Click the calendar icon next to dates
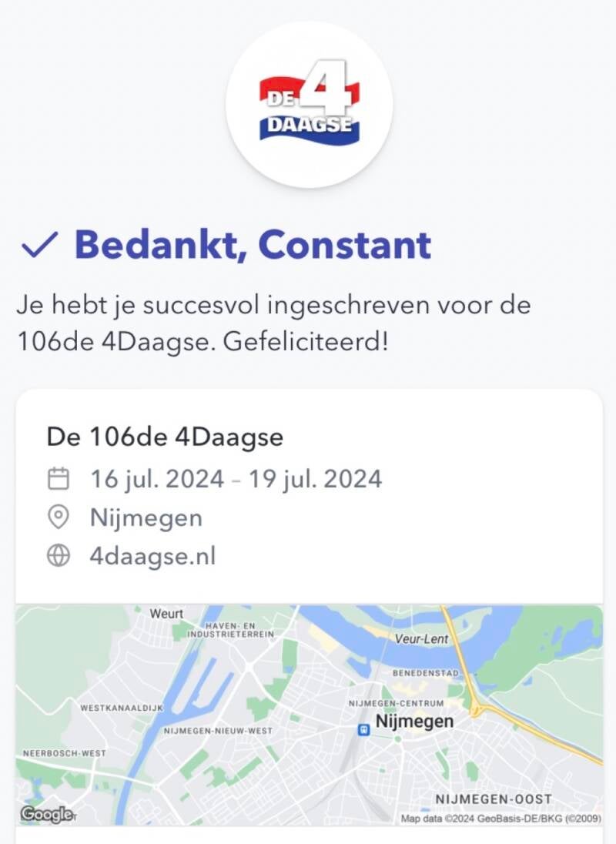Viewport: 616px width, 844px height. (x=59, y=478)
